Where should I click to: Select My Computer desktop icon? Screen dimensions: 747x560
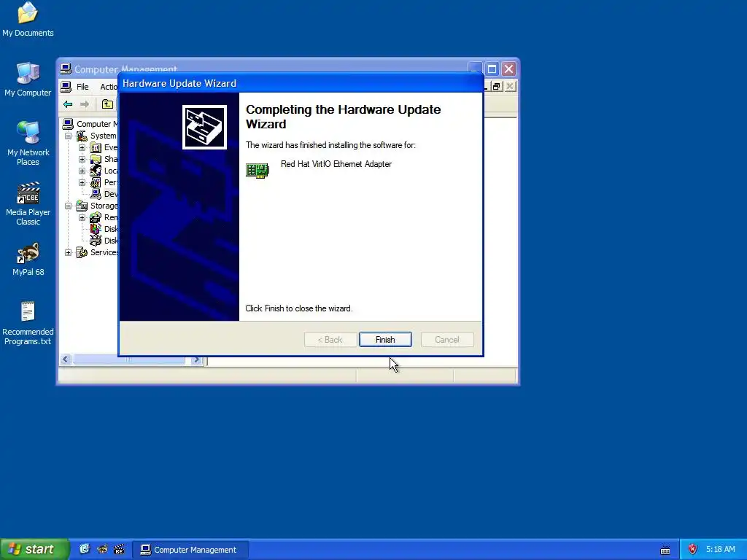[x=28, y=79]
